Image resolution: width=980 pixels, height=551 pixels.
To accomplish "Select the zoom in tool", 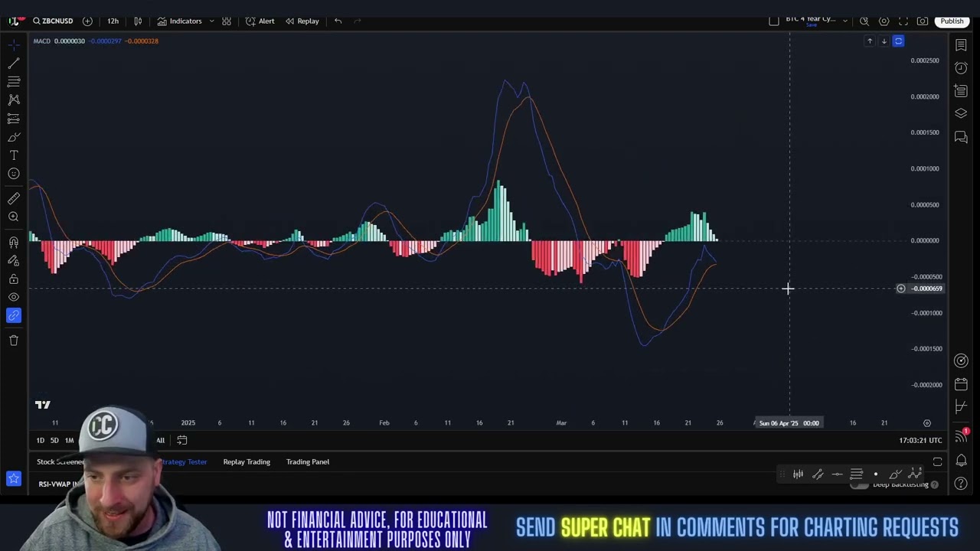I will tap(14, 217).
